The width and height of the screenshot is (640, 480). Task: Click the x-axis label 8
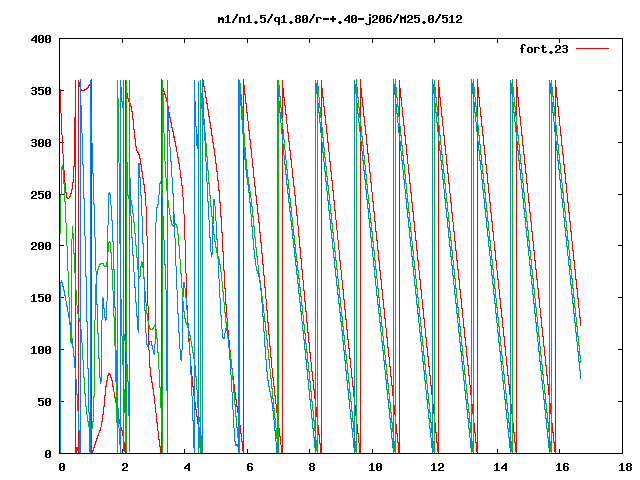(x=312, y=467)
